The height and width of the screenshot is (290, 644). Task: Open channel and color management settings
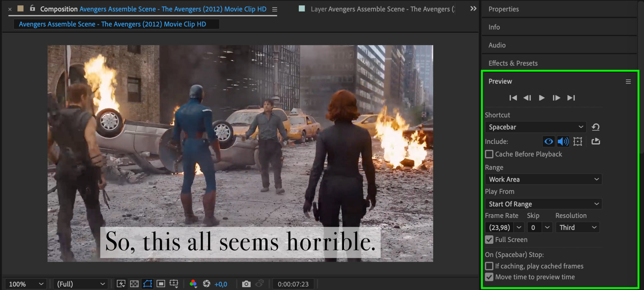click(x=193, y=284)
